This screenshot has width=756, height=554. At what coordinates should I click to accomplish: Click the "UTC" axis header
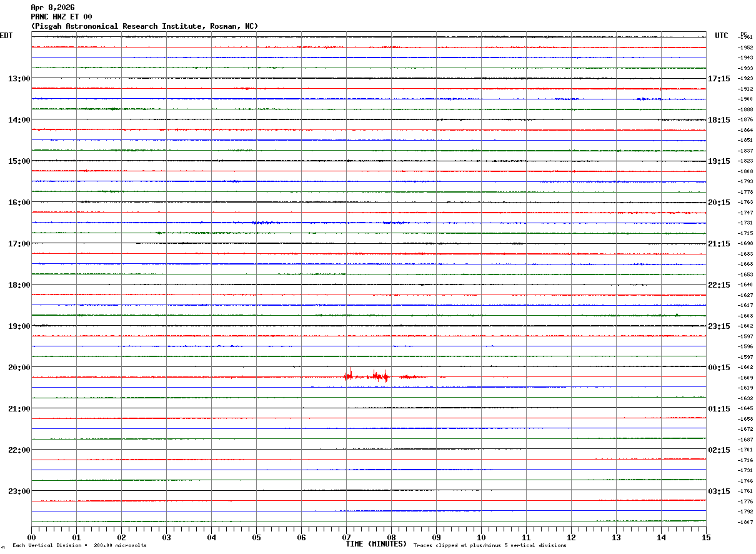[x=722, y=36]
